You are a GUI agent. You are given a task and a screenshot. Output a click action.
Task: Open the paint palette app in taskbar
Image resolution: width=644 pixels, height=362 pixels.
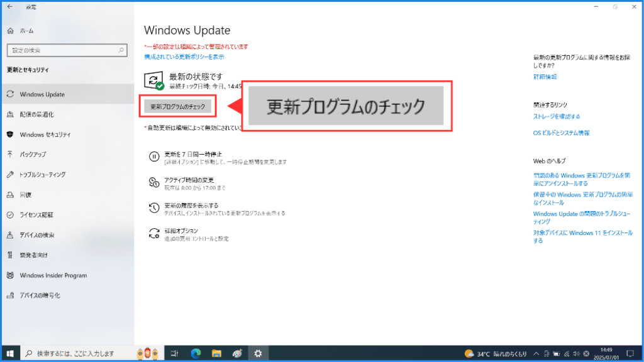(x=237, y=353)
